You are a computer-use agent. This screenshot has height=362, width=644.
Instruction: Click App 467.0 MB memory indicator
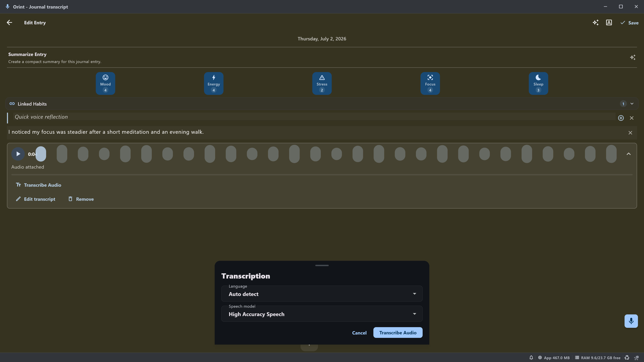click(x=554, y=358)
